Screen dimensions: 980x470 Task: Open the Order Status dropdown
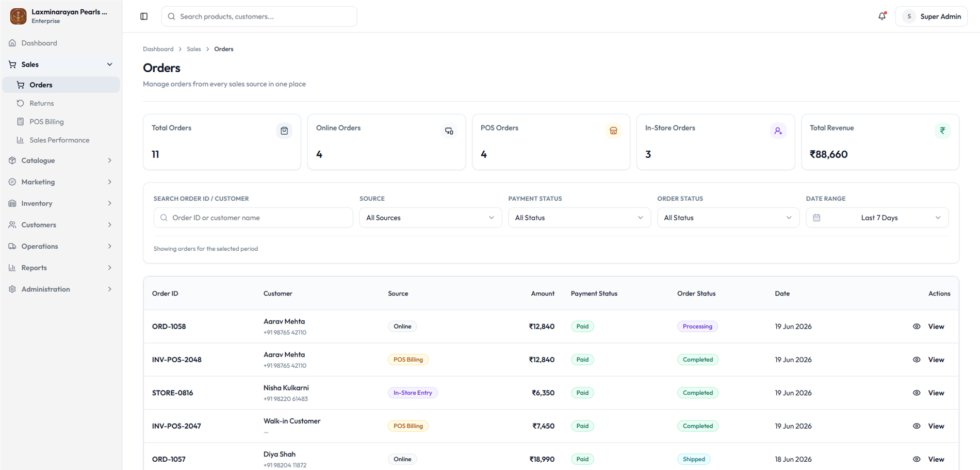point(728,218)
